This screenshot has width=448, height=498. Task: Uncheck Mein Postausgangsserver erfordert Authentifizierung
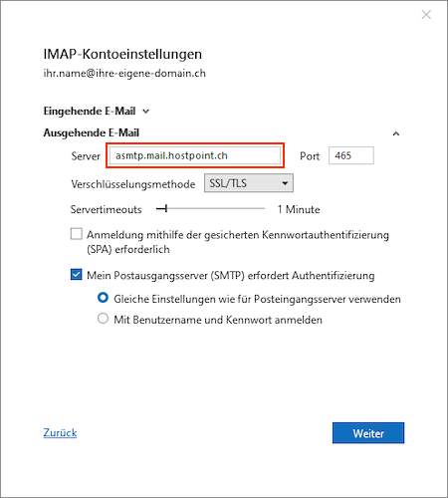click(x=77, y=275)
